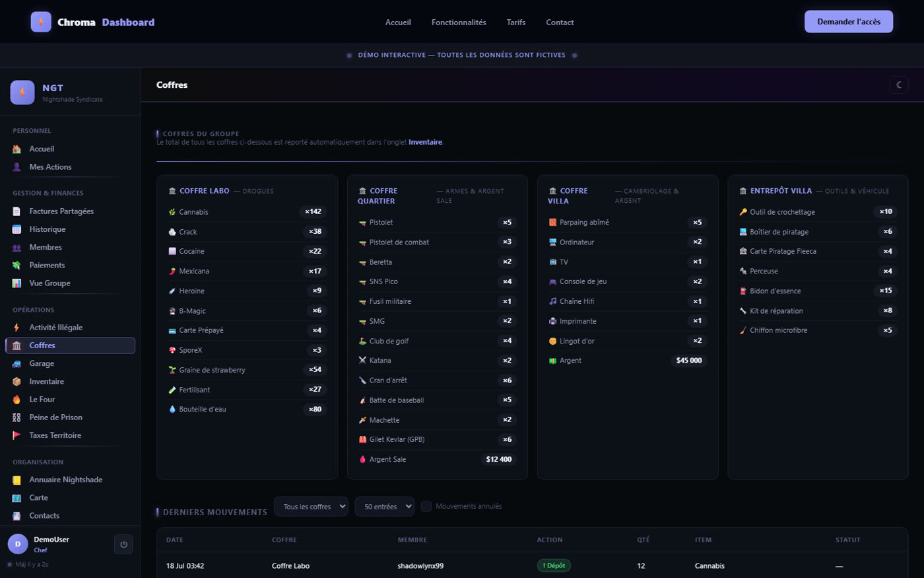Go to Le Four in sidebar

[x=70, y=400]
